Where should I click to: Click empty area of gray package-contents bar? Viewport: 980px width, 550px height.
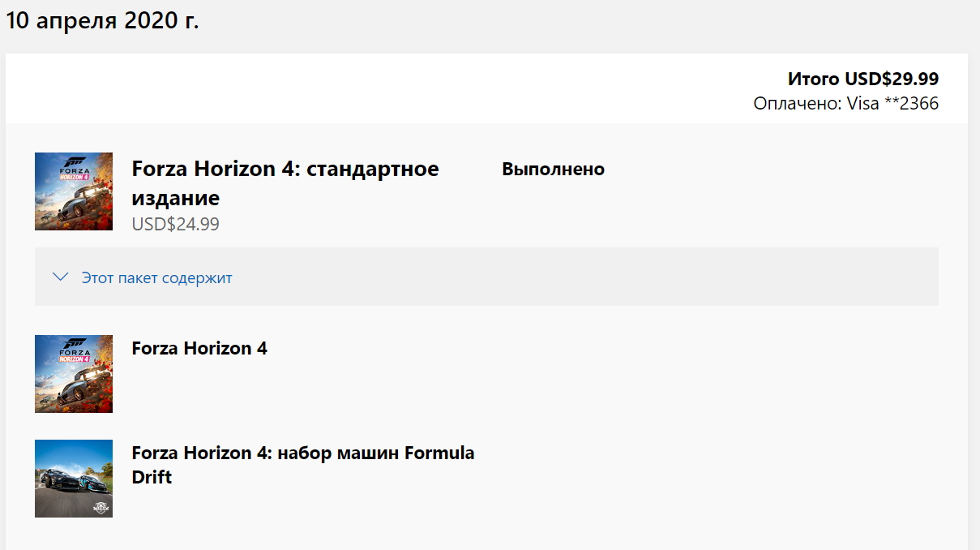pos(567,277)
